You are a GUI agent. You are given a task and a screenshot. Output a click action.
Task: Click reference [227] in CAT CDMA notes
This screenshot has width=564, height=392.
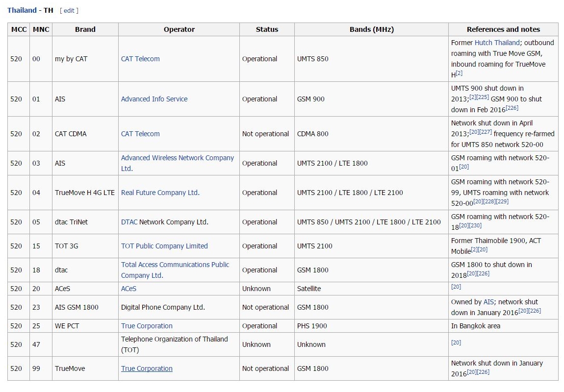click(x=487, y=132)
